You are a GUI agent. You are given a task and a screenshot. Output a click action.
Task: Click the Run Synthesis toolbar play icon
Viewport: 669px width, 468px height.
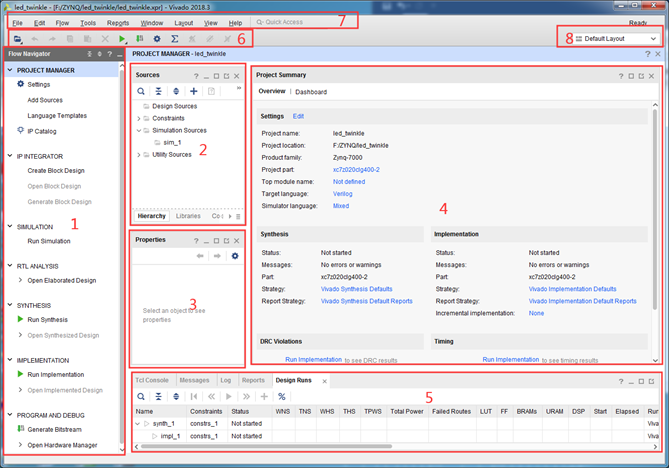[x=122, y=39]
